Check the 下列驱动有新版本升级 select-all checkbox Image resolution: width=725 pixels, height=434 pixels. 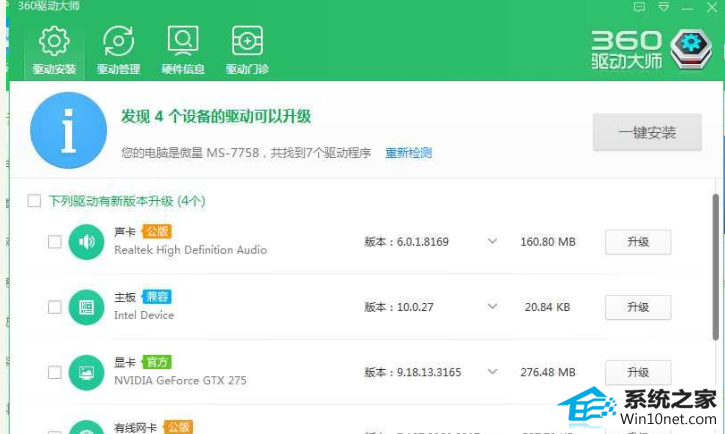(34, 201)
